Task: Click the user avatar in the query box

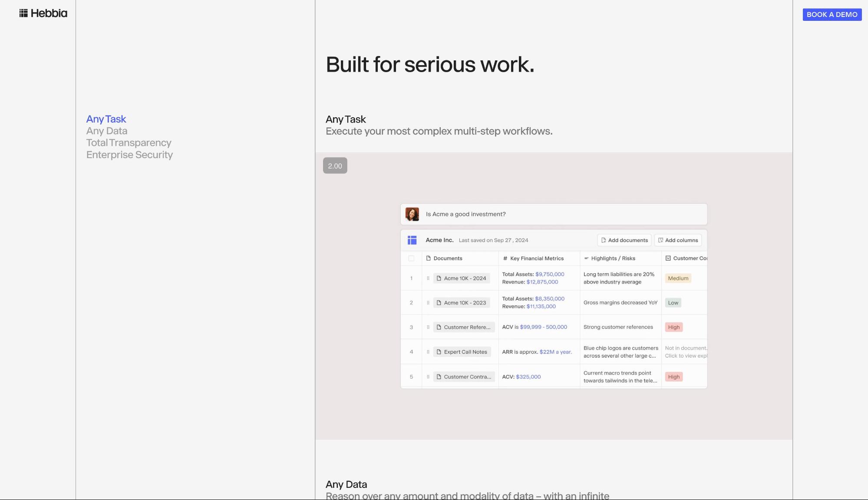Action: click(x=412, y=214)
